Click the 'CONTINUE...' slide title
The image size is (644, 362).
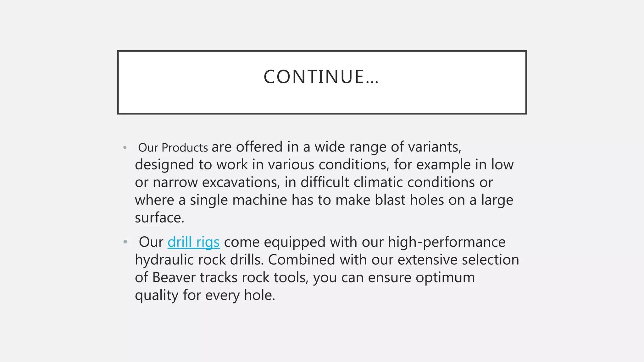point(321,77)
